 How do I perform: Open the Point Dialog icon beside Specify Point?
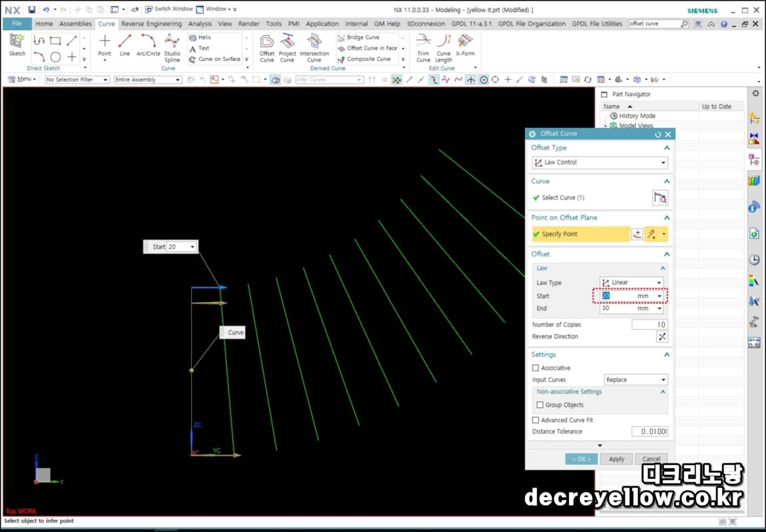coord(637,234)
